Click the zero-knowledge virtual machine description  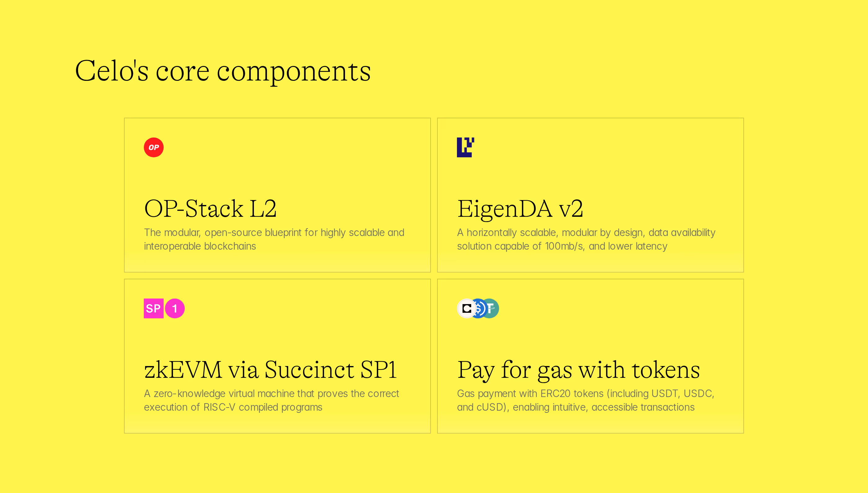point(271,400)
